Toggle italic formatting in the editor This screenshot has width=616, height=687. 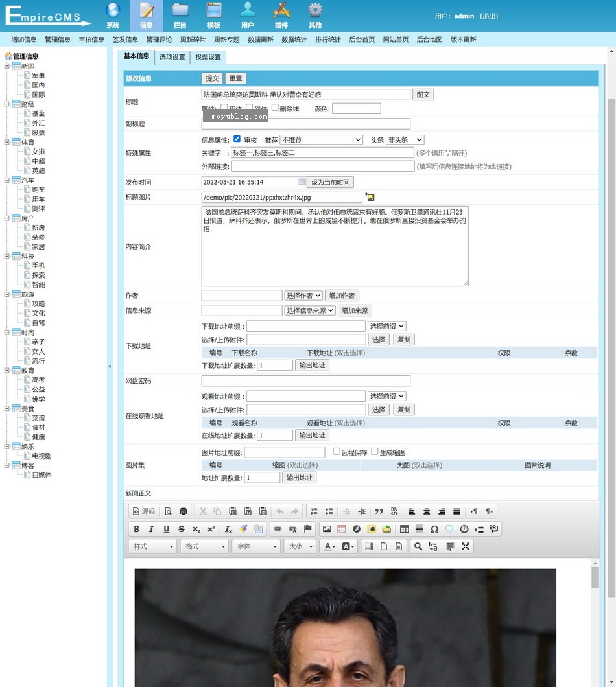click(151, 529)
